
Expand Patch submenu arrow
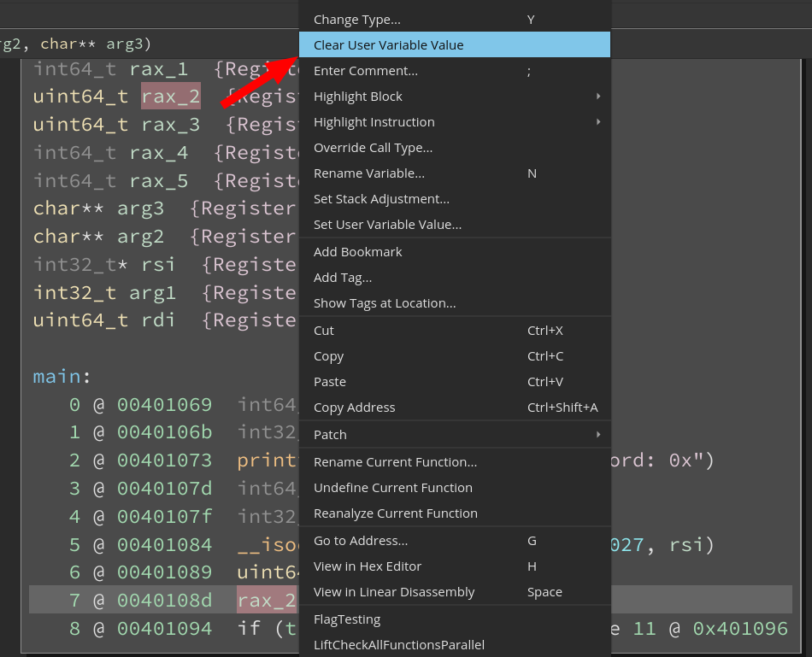pyautogui.click(x=598, y=435)
